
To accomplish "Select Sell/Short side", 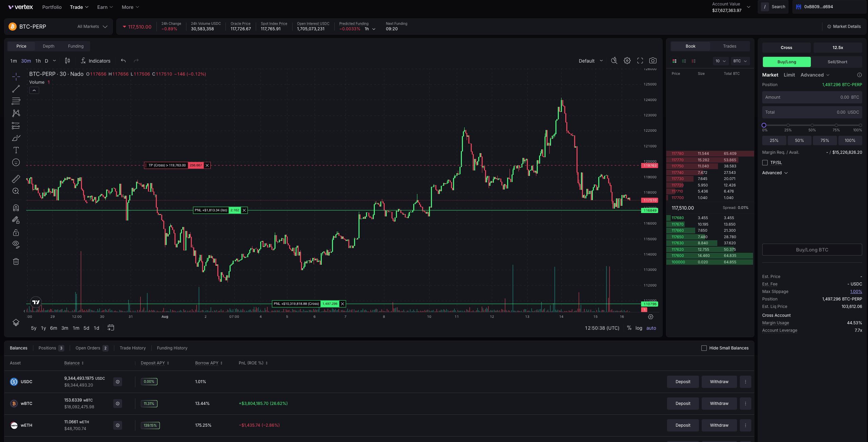I will 837,62.
